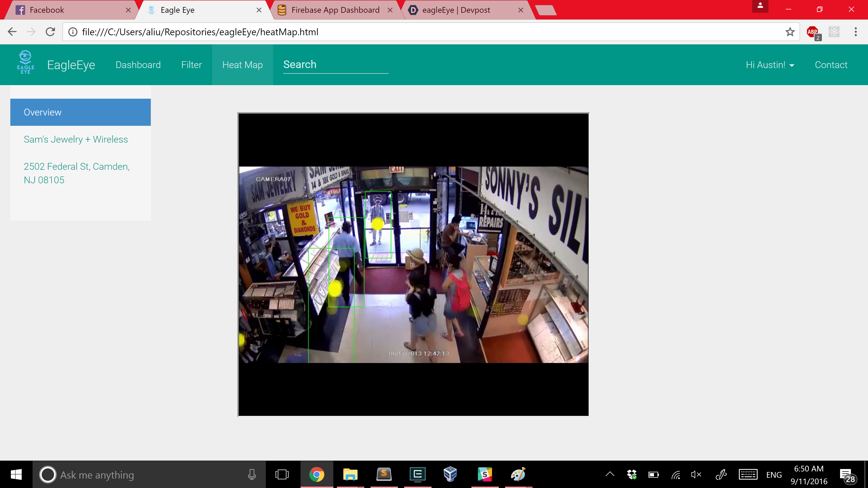Expand the Hi Austin! dropdown
Viewport: 868px width, 488px height.
[x=770, y=65]
